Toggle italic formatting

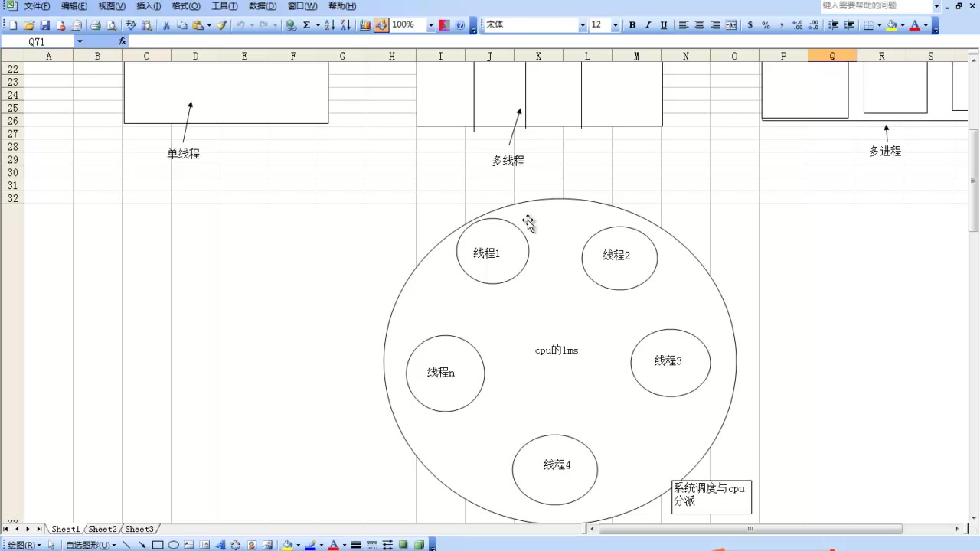click(x=648, y=25)
